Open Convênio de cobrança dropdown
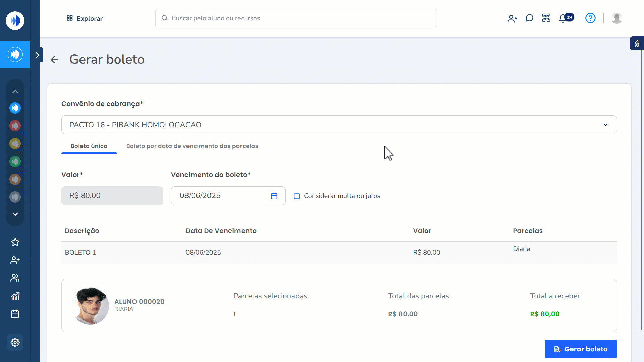Screen dimensions: 644x362 pos(339,125)
